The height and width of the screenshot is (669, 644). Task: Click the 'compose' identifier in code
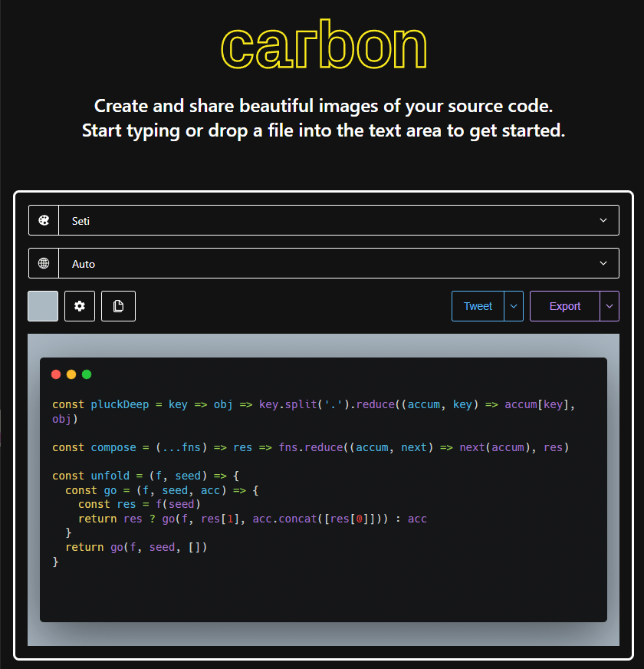coord(113,447)
